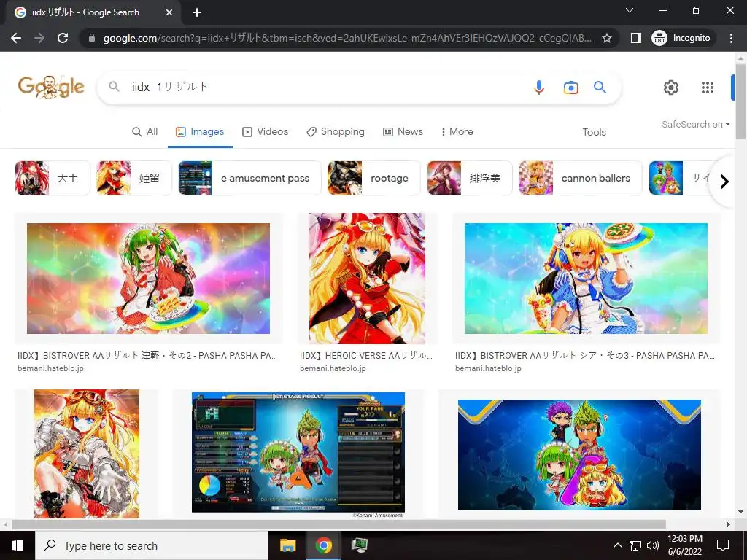The image size is (747, 560).
Task: Open the blonde girl with goggles image
Action: tap(87, 454)
